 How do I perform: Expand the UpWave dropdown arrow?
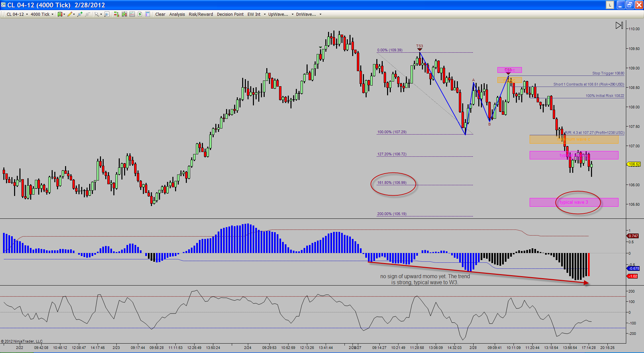(x=292, y=14)
